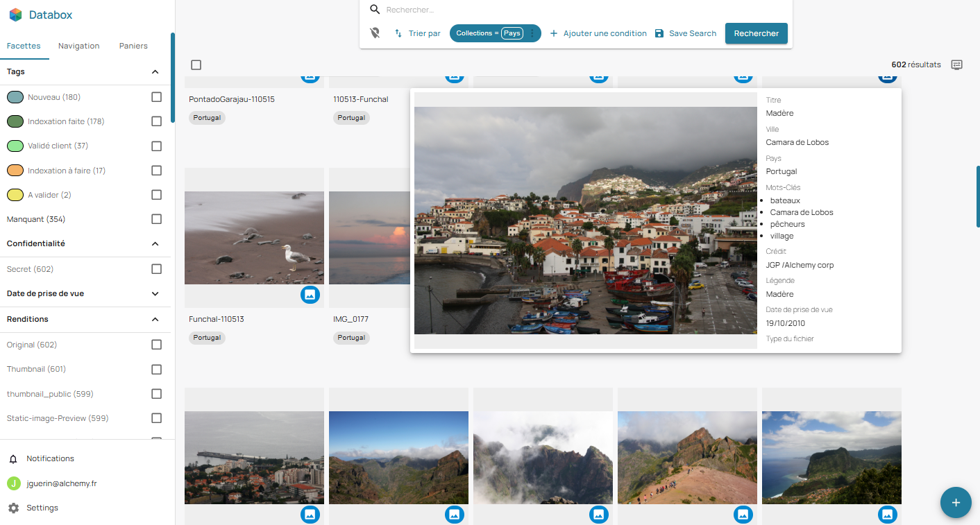The width and height of the screenshot is (980, 525).
Task: Expand the Date de prise de vue section
Action: pyautogui.click(x=155, y=293)
